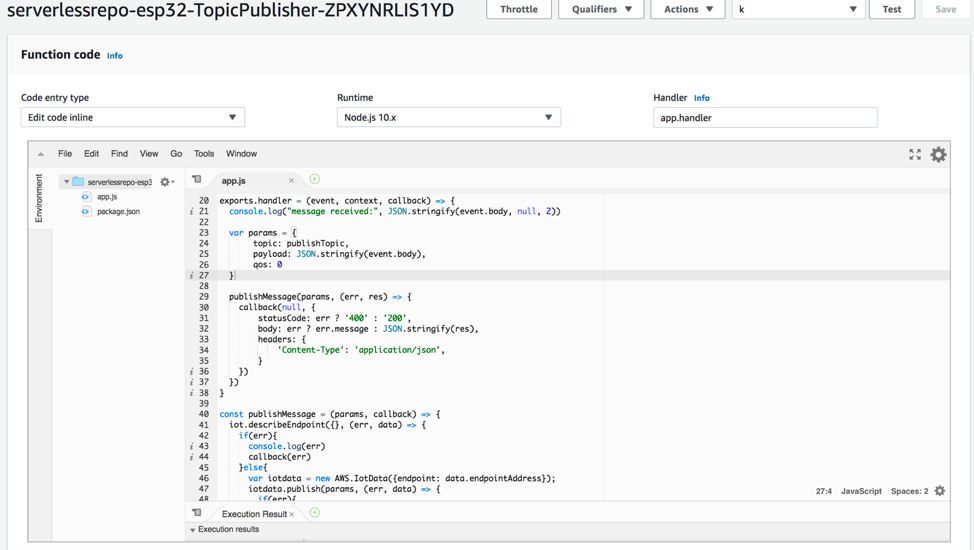Select package.json in file tree
The height and width of the screenshot is (550, 974).
(118, 212)
